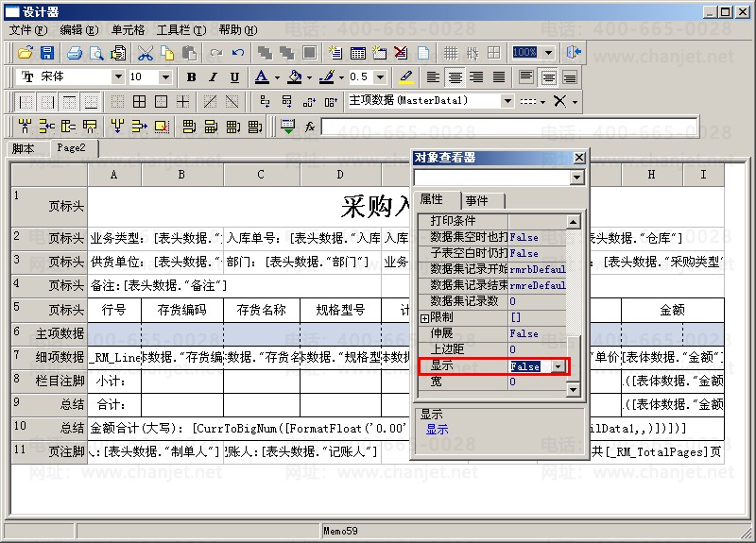Click the Print icon

[x=75, y=53]
